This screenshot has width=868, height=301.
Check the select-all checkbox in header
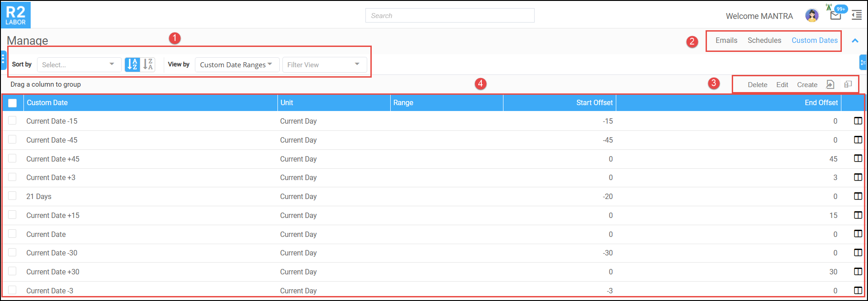tap(13, 103)
